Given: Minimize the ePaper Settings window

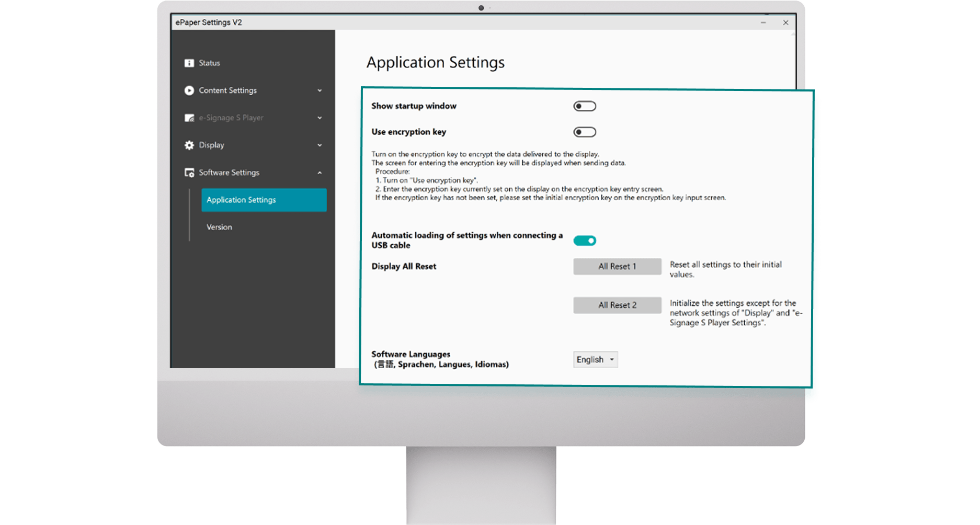Looking at the screenshot, I should pyautogui.click(x=764, y=22).
